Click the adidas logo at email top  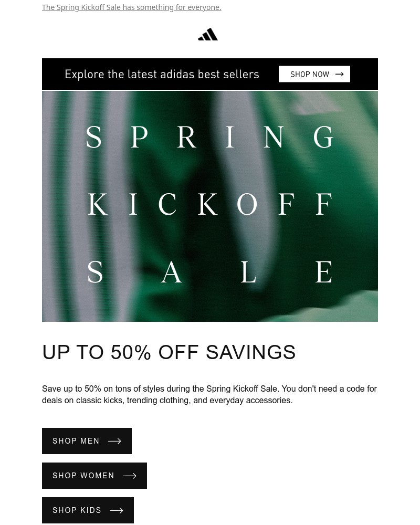[x=208, y=34]
